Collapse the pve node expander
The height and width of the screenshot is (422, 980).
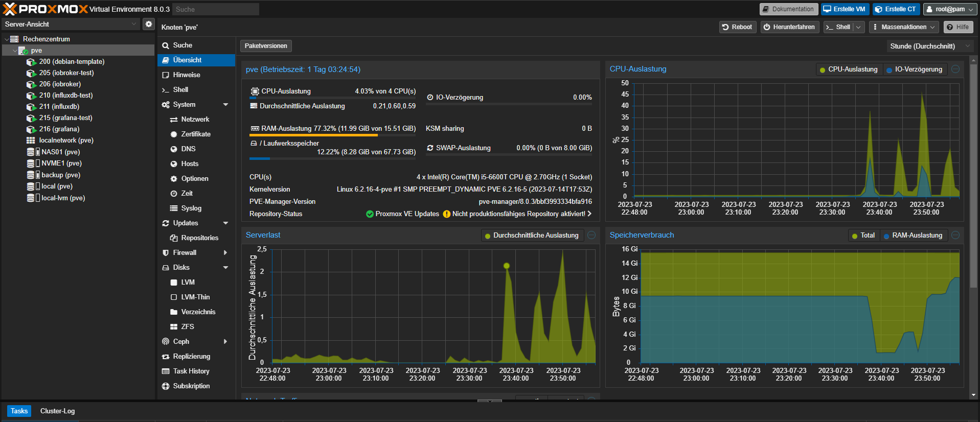[14, 51]
